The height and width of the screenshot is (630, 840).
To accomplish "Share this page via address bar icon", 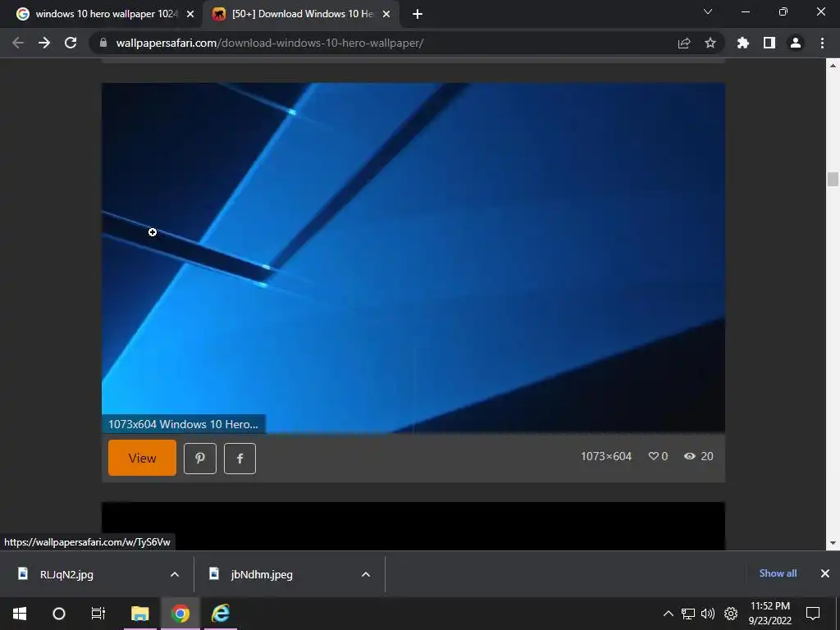I will click(x=684, y=43).
